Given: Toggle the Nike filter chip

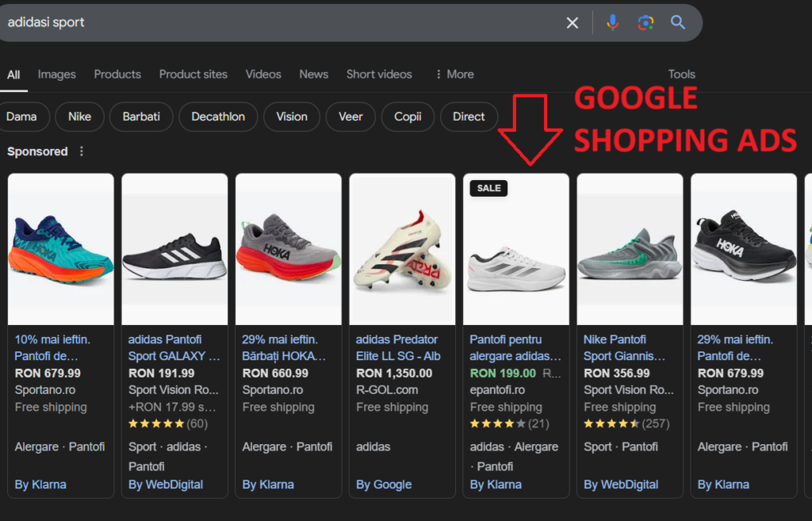Looking at the screenshot, I should 79,117.
